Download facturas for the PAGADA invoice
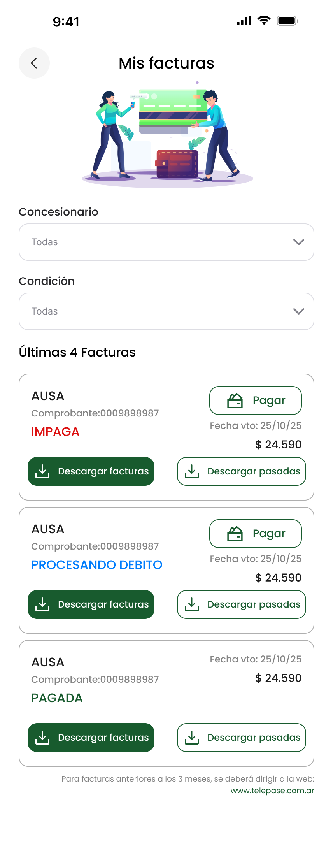333x868 pixels. tap(91, 737)
